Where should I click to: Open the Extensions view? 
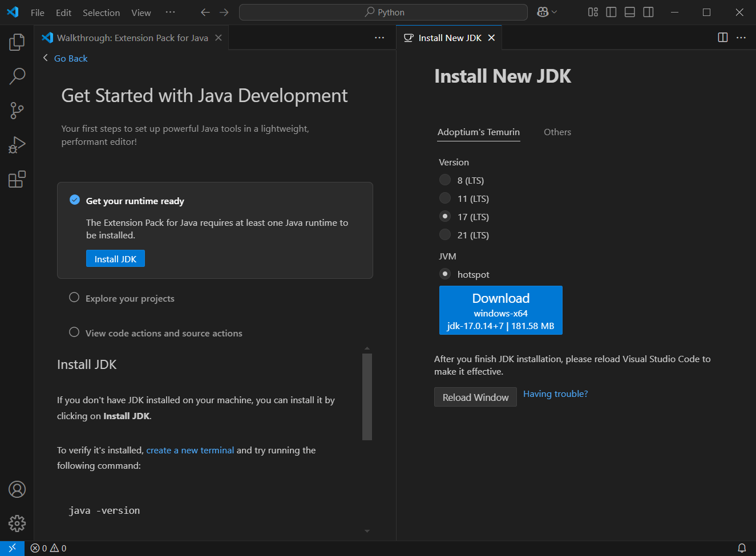[x=17, y=179]
